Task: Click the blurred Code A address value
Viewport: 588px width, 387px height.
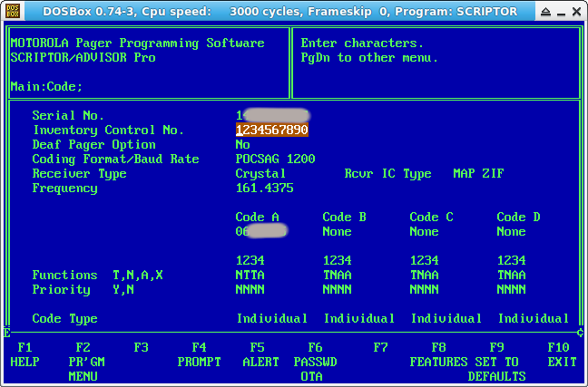Action: tap(261, 231)
